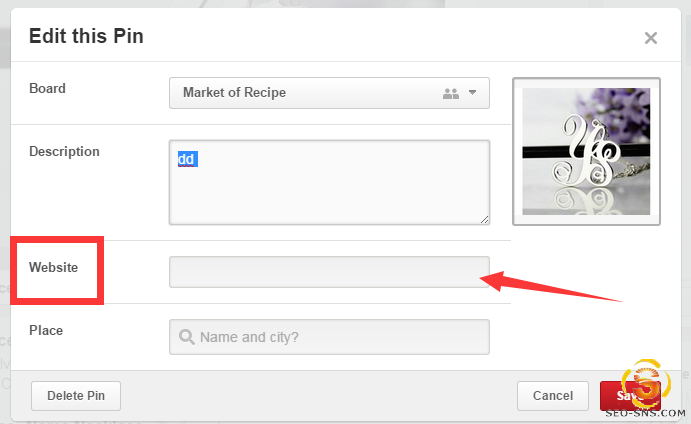Cancel editing the pin
This screenshot has height=424, width=691.
(552, 396)
